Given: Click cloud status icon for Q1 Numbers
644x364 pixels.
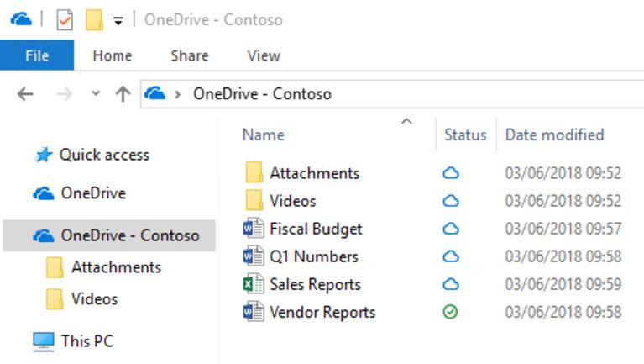Looking at the screenshot, I should click(x=451, y=256).
